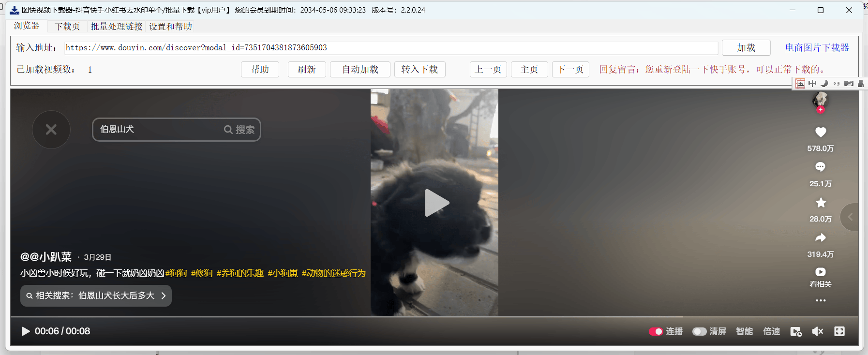Open the #修狗 hashtag

pyautogui.click(x=202, y=273)
